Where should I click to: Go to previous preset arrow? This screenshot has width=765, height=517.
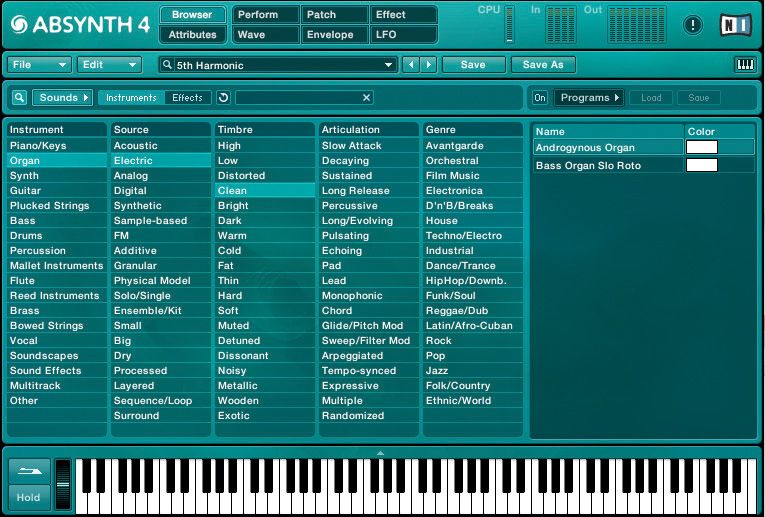tap(411, 64)
